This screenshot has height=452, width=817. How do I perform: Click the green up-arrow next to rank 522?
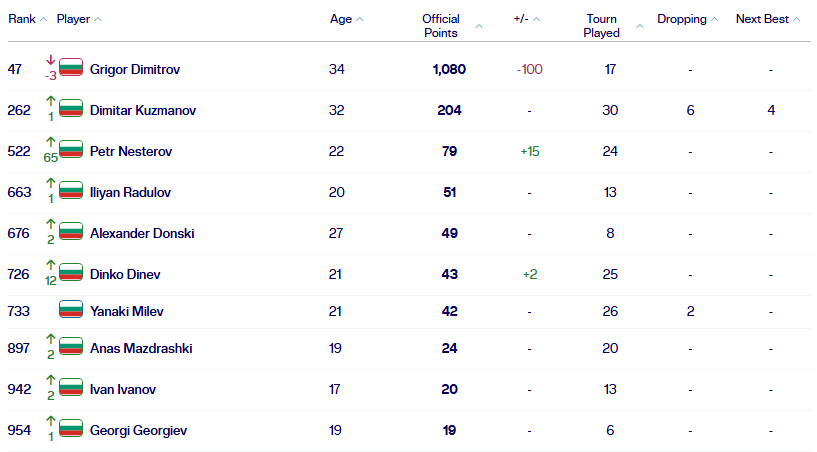tap(51, 142)
